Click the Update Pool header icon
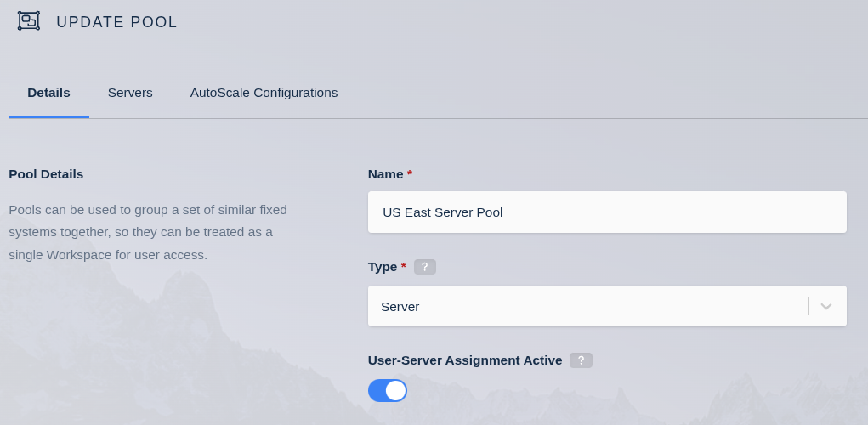The width and height of the screenshot is (868, 425). click(x=28, y=21)
